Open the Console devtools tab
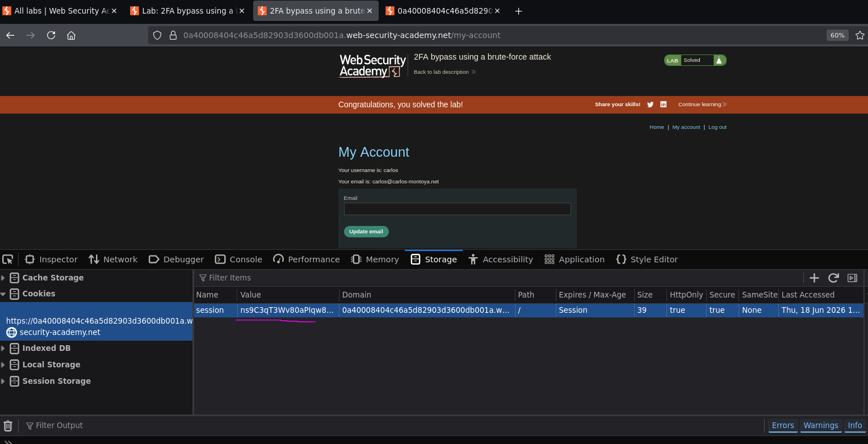868x444 pixels. (x=238, y=259)
